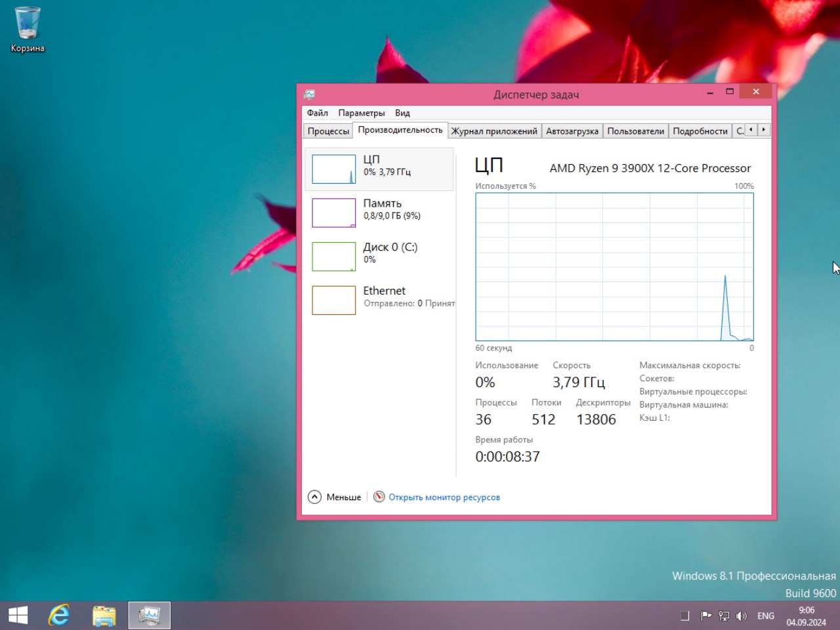Click the large 3,79 ГГц speed value
840x630 pixels.
click(x=579, y=383)
